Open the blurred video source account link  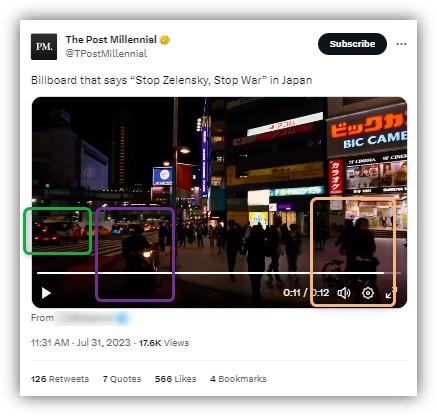(x=92, y=318)
